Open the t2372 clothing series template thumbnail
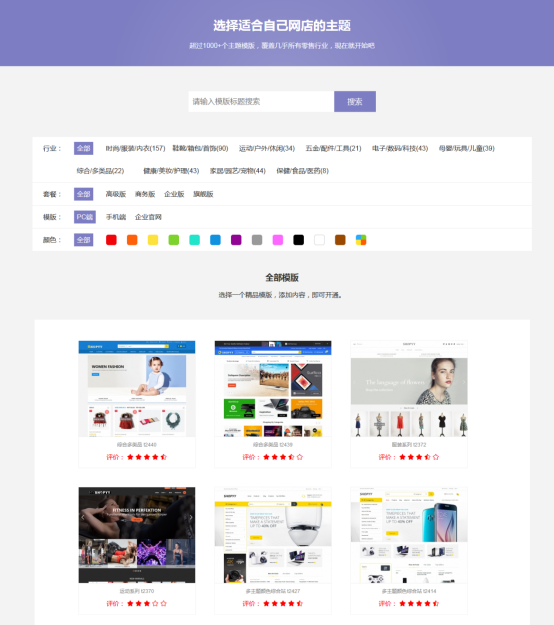This screenshot has width=554, height=625. click(409, 389)
